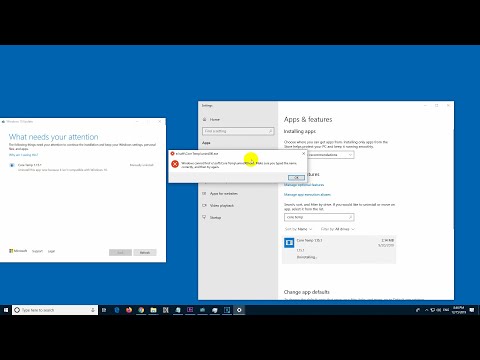Click the red error icon in dialog
Image resolution: width=480 pixels, height=360 pixels.
tap(175, 164)
